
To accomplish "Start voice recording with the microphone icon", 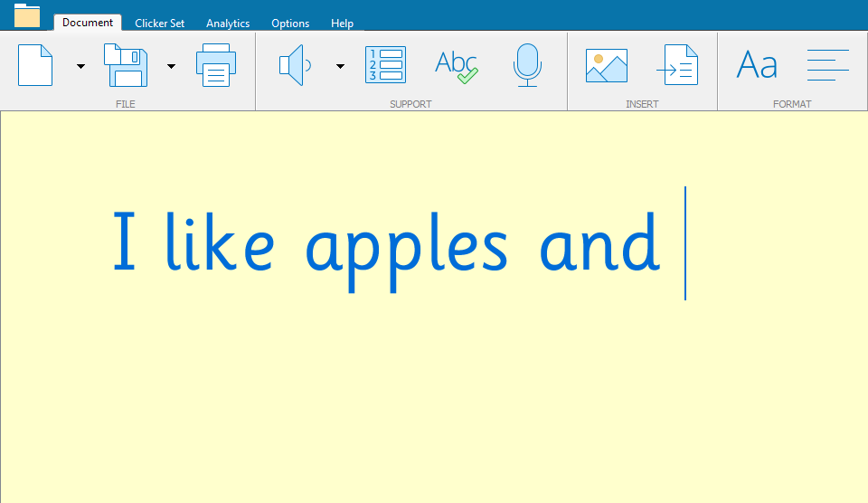I will pyautogui.click(x=527, y=65).
